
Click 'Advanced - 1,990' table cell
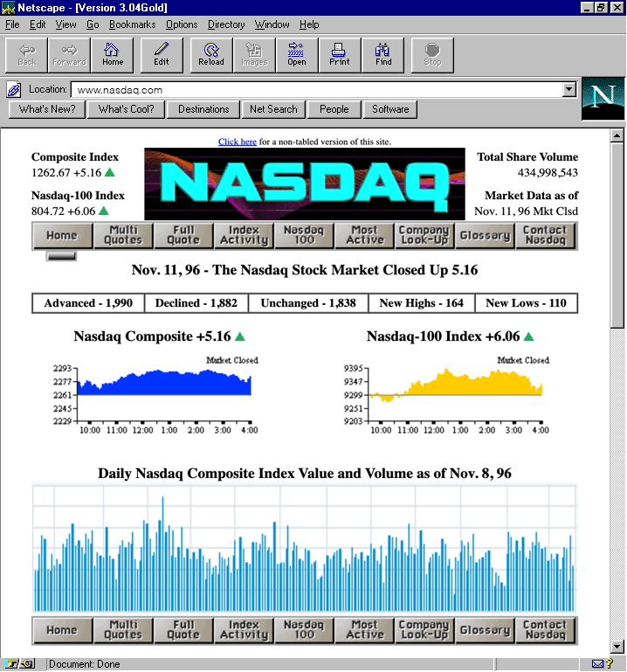pyautogui.click(x=88, y=303)
